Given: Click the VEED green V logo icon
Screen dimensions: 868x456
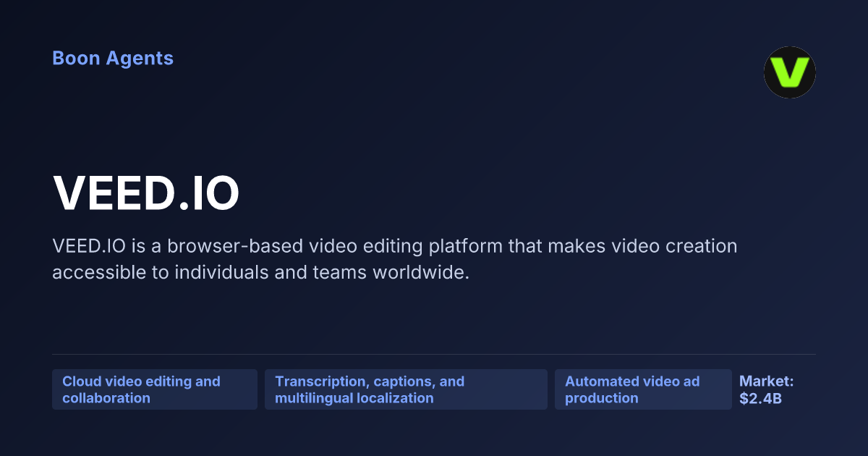Looking at the screenshot, I should click(790, 72).
